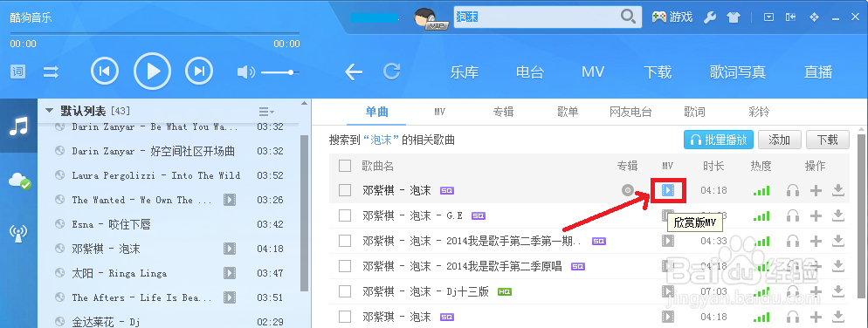Select the 歌单 results tab
The image size is (868, 328).
568,112
